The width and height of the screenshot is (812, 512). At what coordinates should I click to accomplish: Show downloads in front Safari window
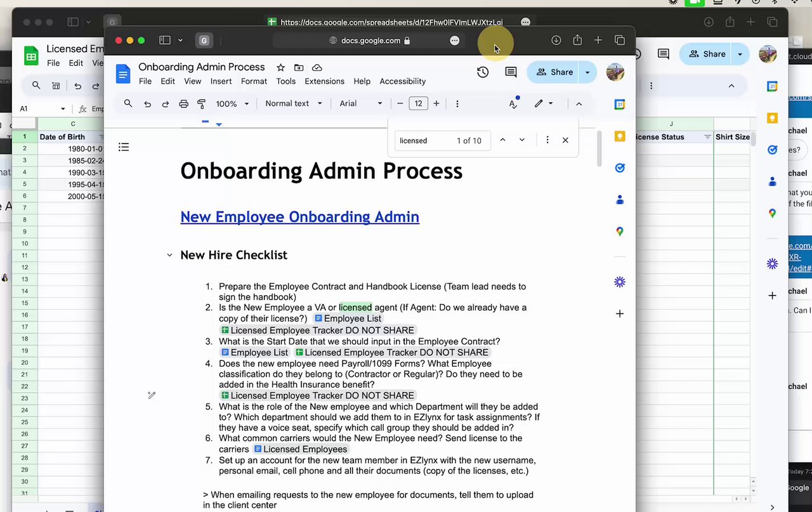pos(556,40)
